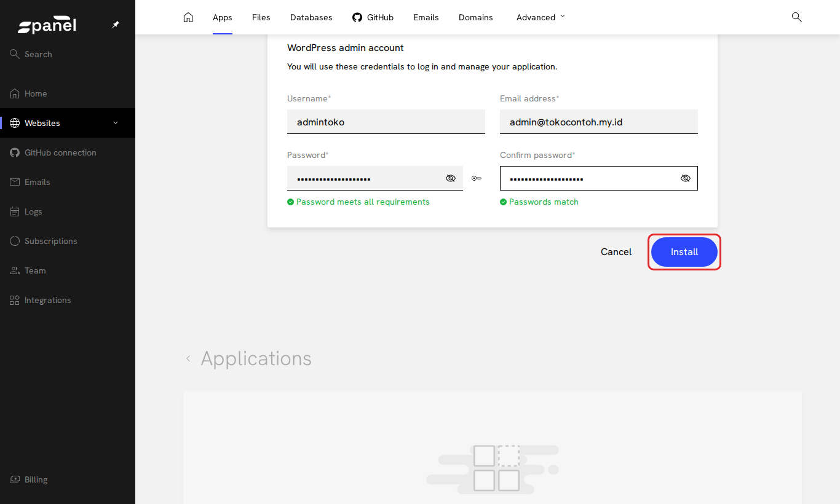The height and width of the screenshot is (504, 840).
Task: Collapse the Websites sidebar section
Action: tap(116, 123)
